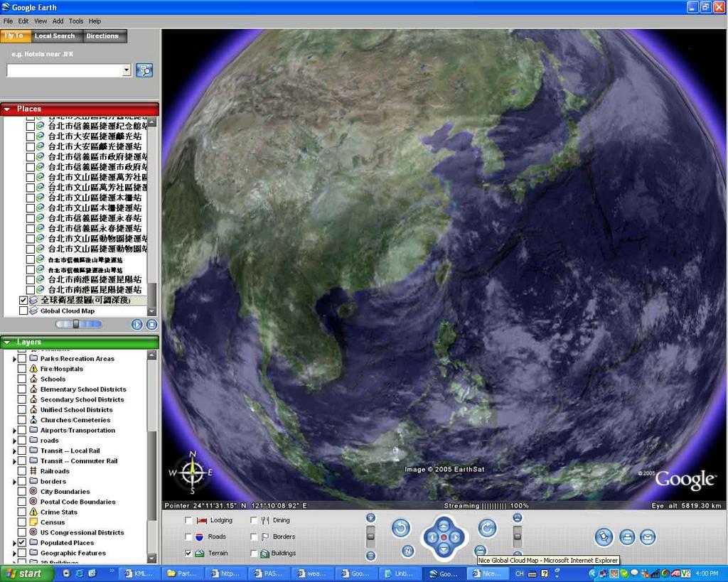Click the play tour button
The height and width of the screenshot is (582, 728).
point(137,325)
